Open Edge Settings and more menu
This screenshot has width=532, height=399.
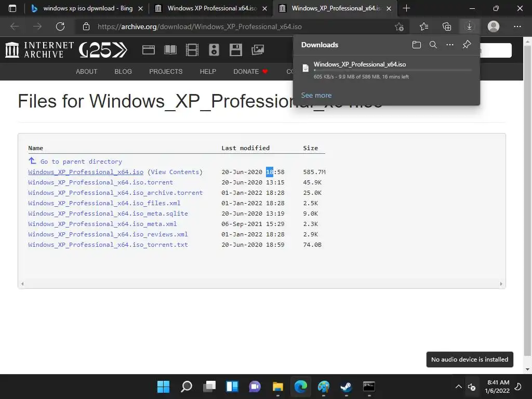coord(517,26)
